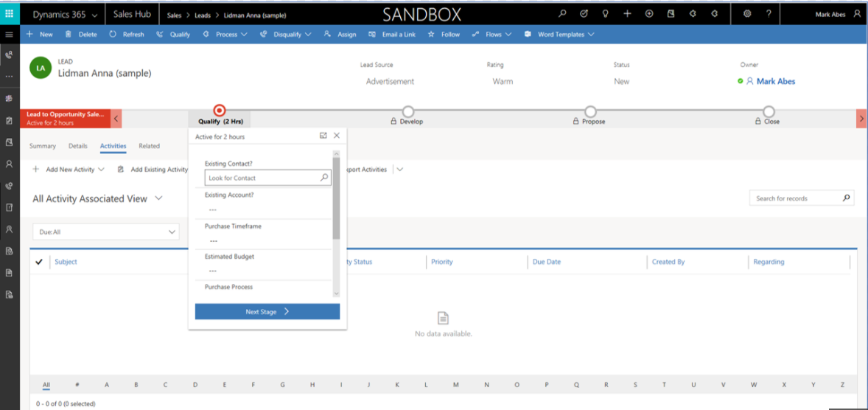This screenshot has width=868, height=410.
Task: Close the Qualify stage flyout
Action: (337, 136)
